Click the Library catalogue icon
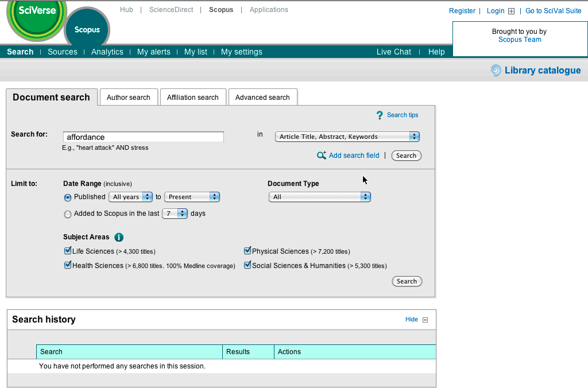This screenshot has height=388, width=588. pos(496,71)
